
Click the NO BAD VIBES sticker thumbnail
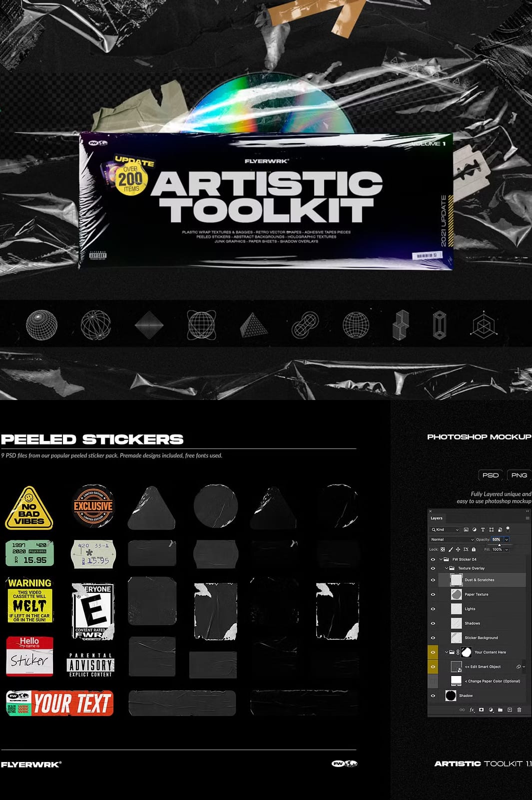click(x=29, y=508)
